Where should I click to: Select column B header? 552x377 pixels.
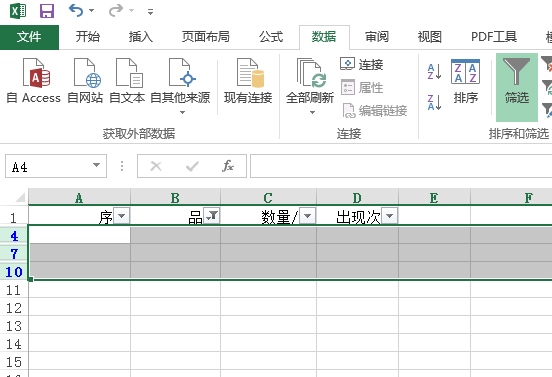pyautogui.click(x=175, y=197)
